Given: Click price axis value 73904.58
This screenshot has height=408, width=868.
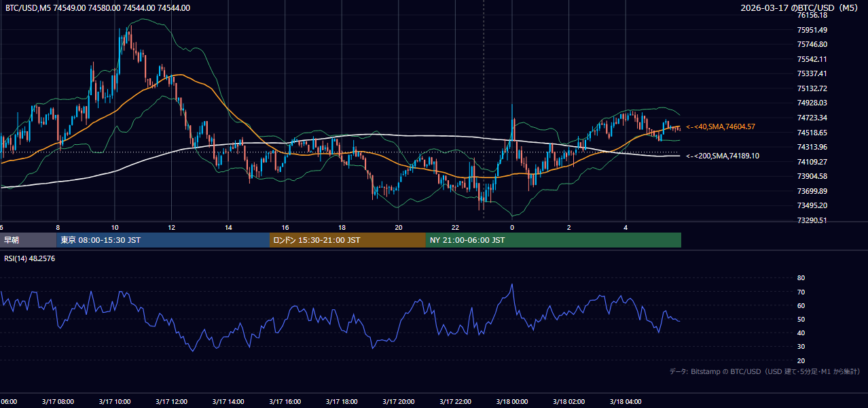Looking at the screenshot, I should point(812,176).
